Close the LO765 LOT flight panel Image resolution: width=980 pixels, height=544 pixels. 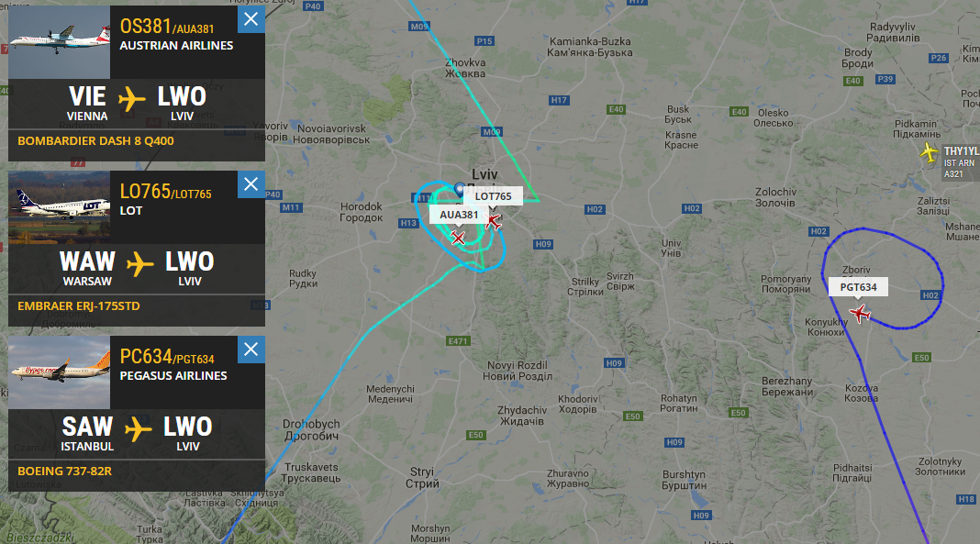(251, 184)
